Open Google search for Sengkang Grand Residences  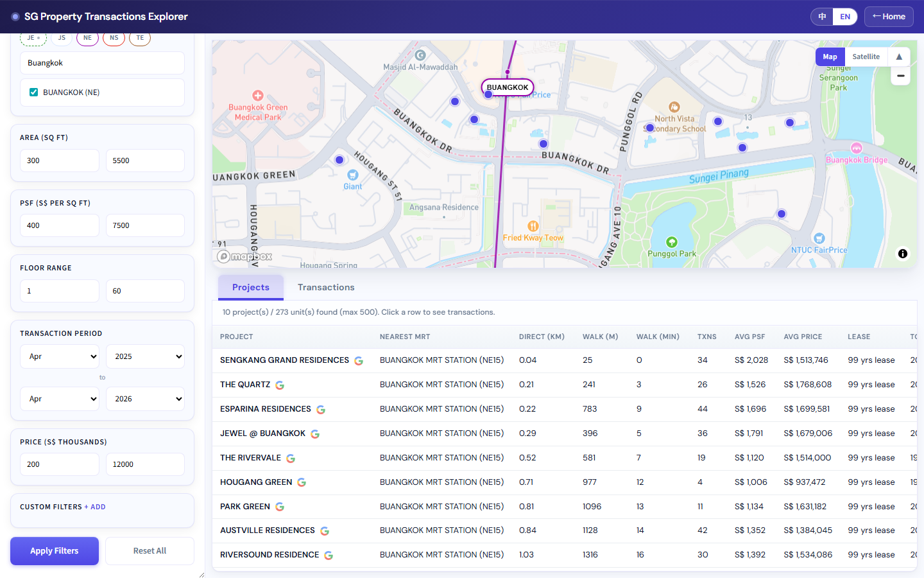(359, 361)
